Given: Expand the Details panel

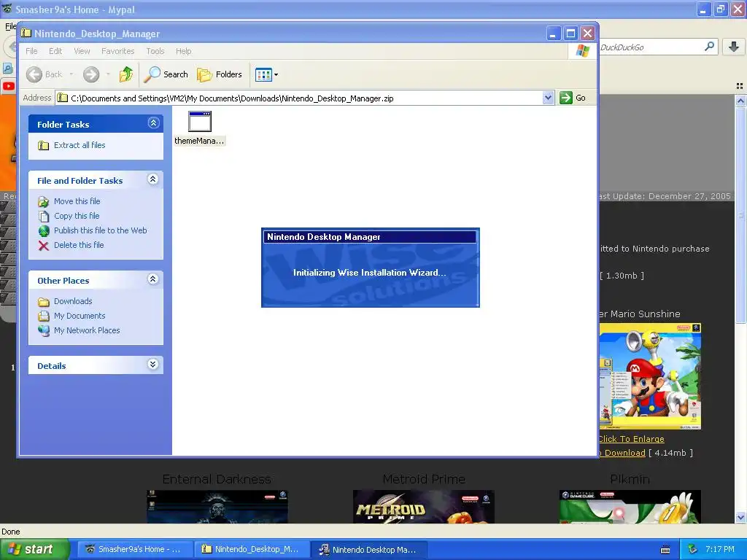Looking at the screenshot, I should point(153,365).
